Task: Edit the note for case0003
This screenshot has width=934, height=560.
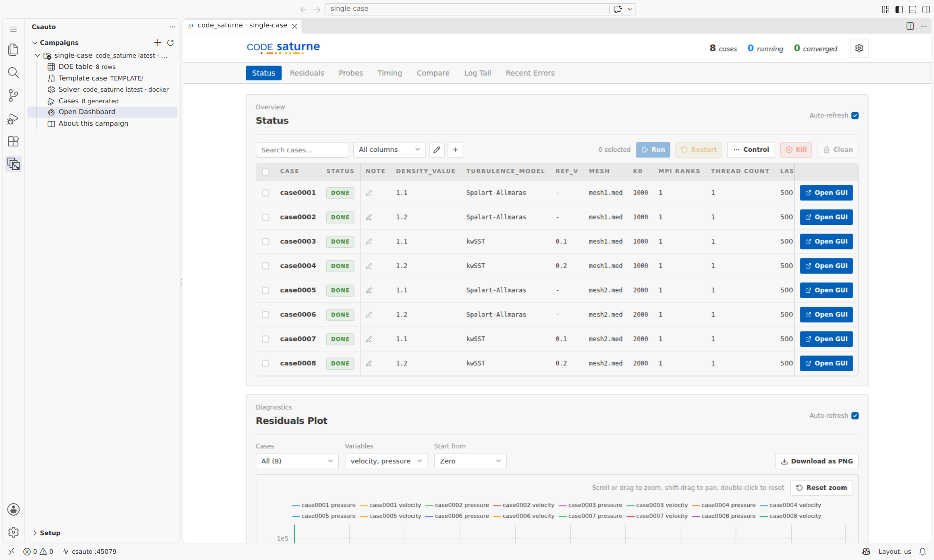Action: tap(369, 241)
